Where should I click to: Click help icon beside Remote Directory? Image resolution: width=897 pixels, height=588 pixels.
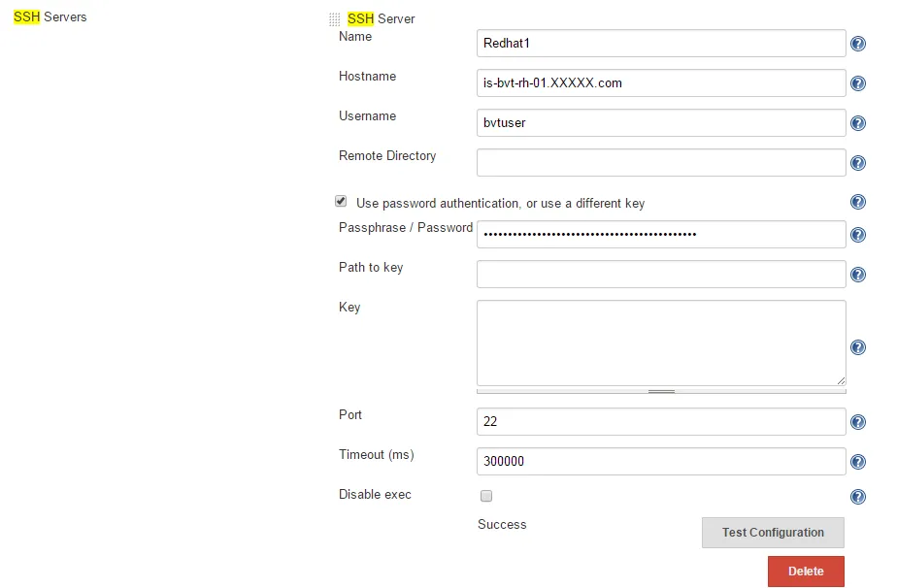click(x=858, y=163)
